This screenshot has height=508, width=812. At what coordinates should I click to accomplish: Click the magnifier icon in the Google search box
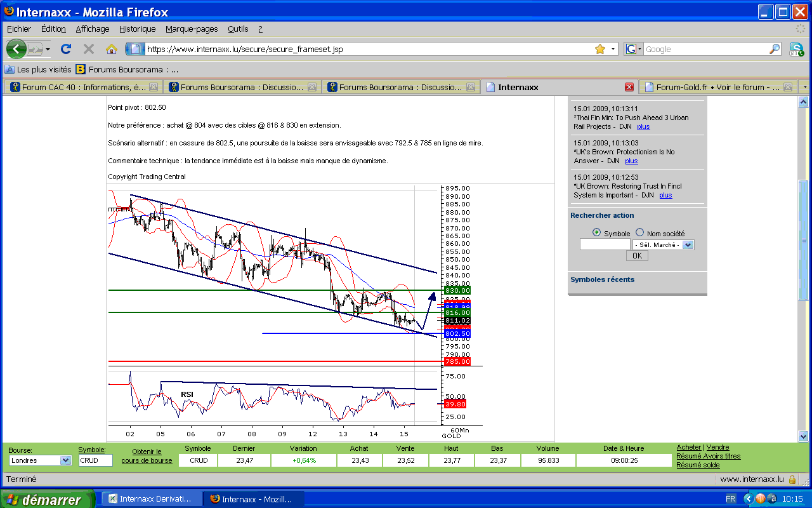click(775, 49)
